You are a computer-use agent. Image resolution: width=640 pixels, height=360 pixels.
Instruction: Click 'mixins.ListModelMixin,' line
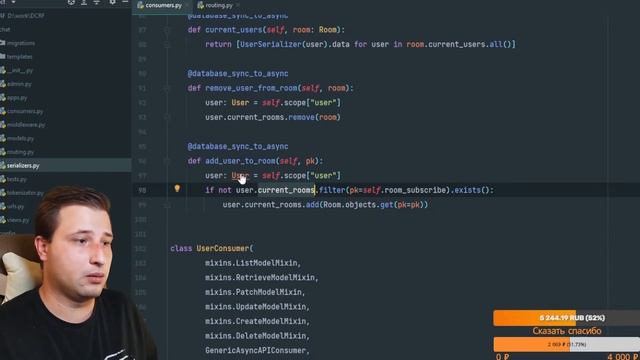click(x=253, y=263)
